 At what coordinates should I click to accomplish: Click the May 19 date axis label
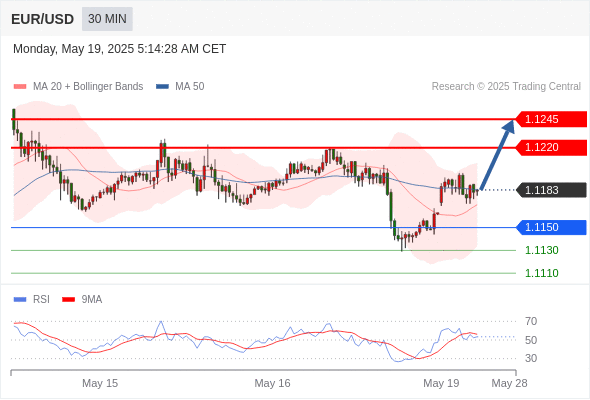[x=441, y=383]
